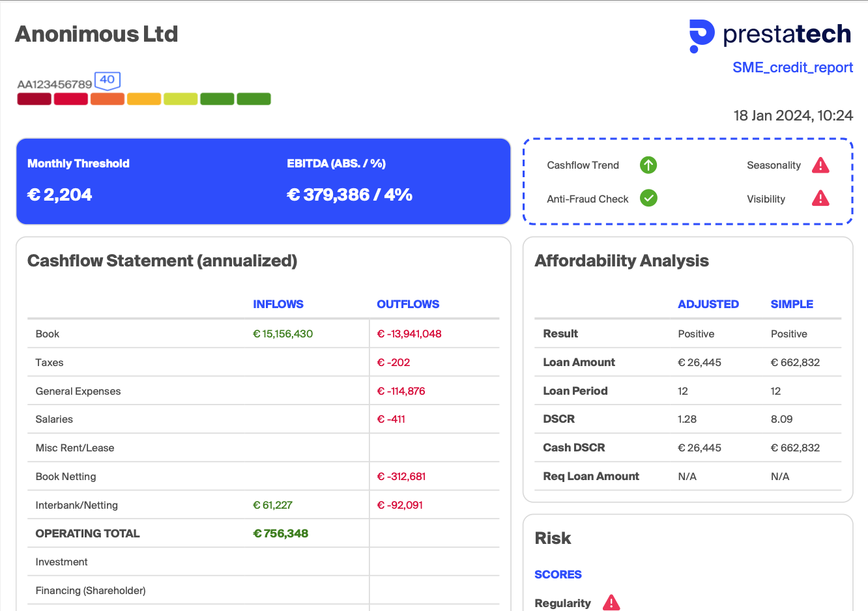
Task: Click the Cashflow Trend green up-arrow icon
Action: click(648, 165)
